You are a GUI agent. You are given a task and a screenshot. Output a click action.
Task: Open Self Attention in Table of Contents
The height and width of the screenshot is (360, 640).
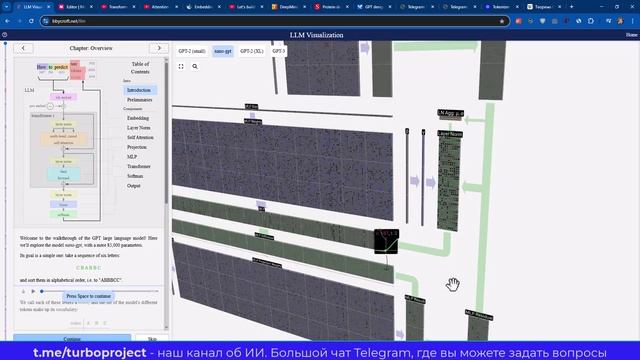click(140, 138)
